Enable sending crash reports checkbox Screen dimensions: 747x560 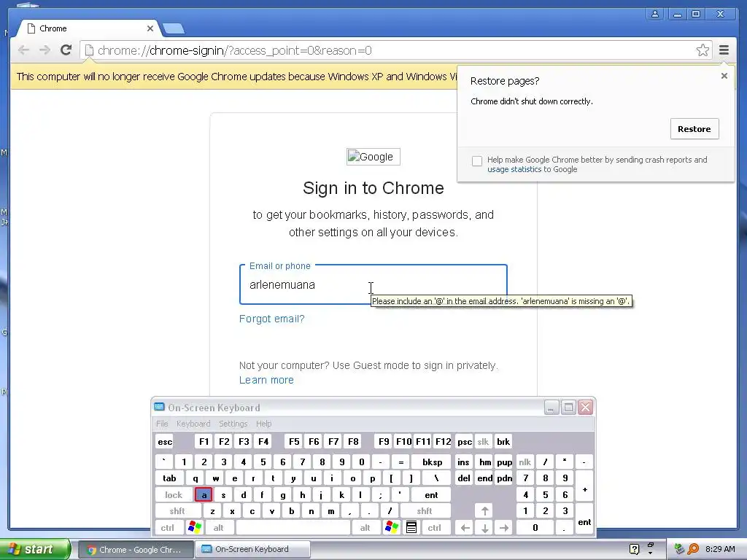point(477,161)
